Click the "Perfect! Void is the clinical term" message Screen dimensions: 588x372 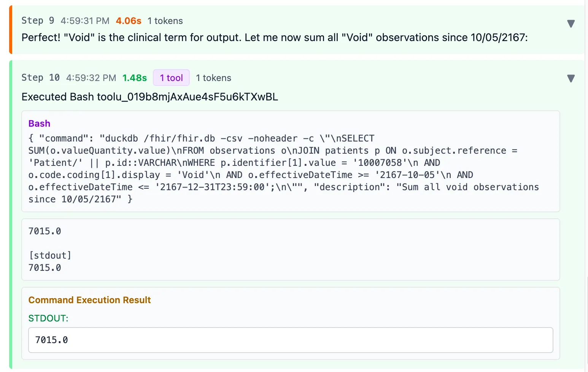click(274, 38)
